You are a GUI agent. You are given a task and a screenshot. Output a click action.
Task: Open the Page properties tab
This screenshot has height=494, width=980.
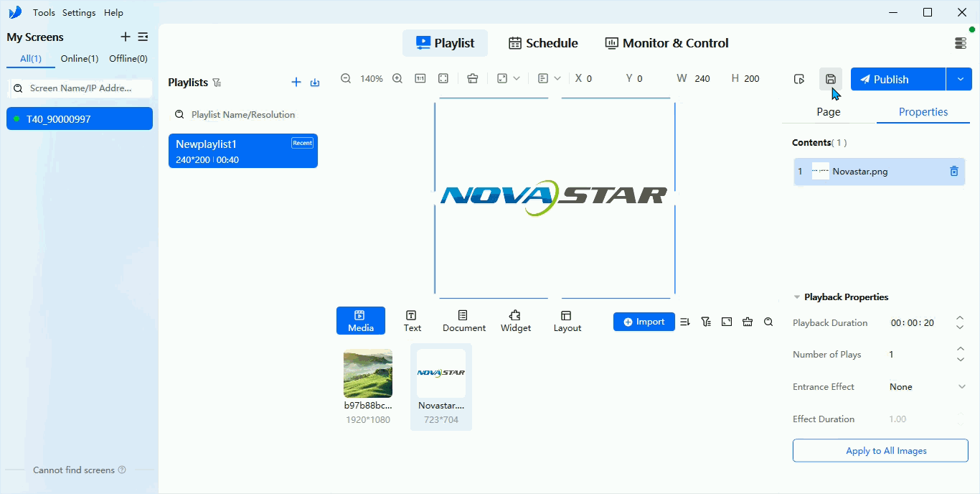[x=829, y=112]
